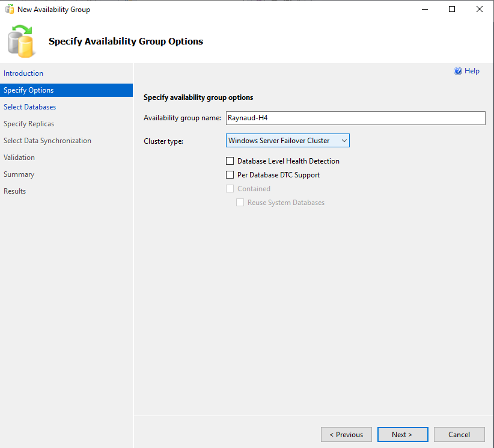Click the Next button
This screenshot has height=448, width=494.
click(x=403, y=434)
